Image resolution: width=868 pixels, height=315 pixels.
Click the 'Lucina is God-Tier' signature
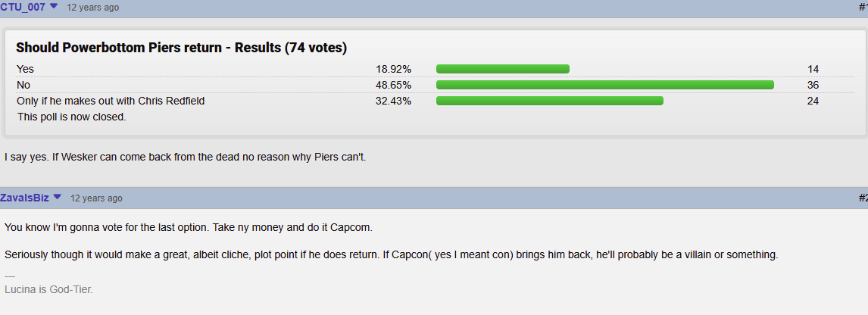click(48, 289)
